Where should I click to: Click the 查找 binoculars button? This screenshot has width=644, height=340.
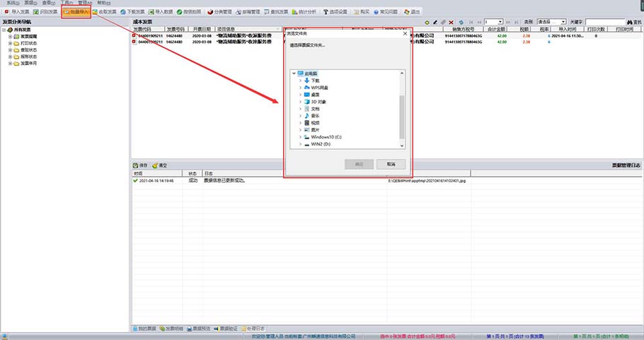click(633, 22)
